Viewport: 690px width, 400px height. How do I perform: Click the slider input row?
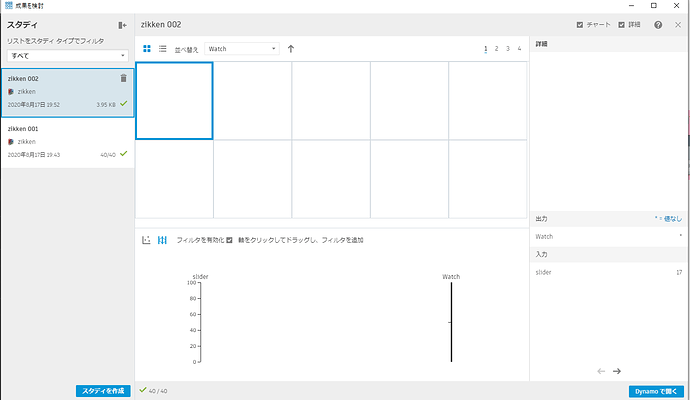click(608, 272)
